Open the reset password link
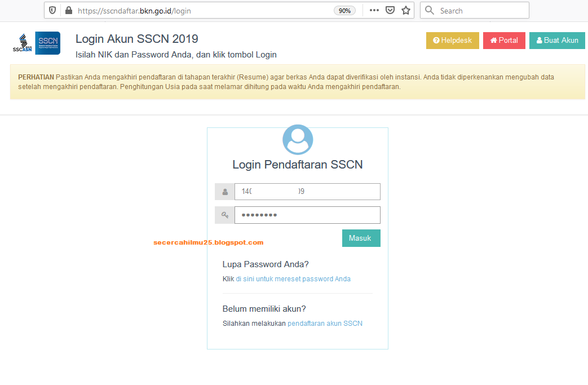Screen dimensions: 588x385 pyautogui.click(x=293, y=279)
